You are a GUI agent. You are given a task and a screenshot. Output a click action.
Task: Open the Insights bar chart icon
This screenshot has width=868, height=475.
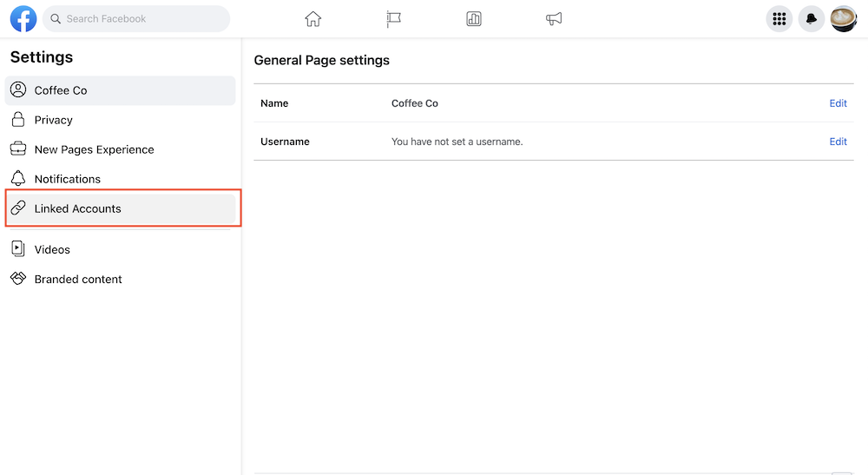(474, 19)
